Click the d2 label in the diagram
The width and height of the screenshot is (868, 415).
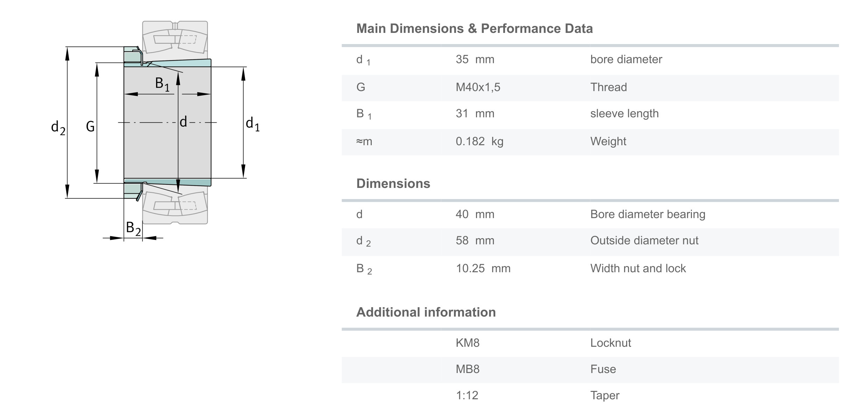(58, 127)
